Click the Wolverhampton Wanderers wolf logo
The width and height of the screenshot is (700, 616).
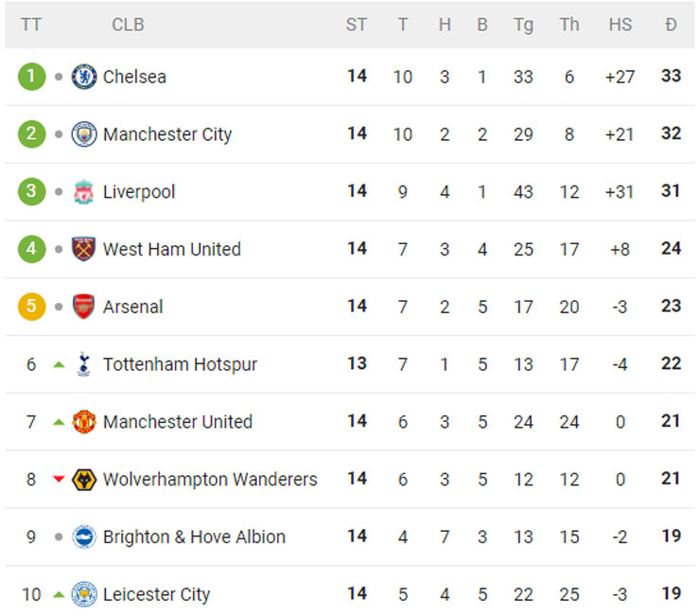click(84, 480)
